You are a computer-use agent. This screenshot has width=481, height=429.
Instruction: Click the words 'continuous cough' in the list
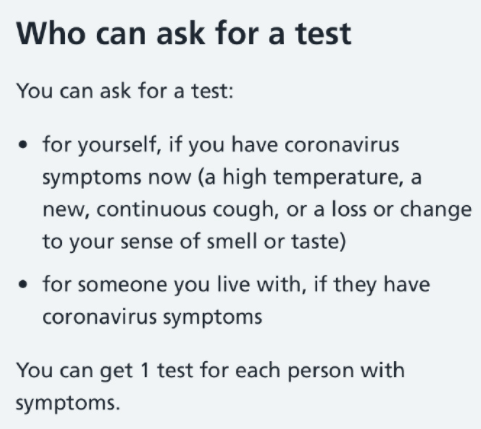click(x=187, y=210)
